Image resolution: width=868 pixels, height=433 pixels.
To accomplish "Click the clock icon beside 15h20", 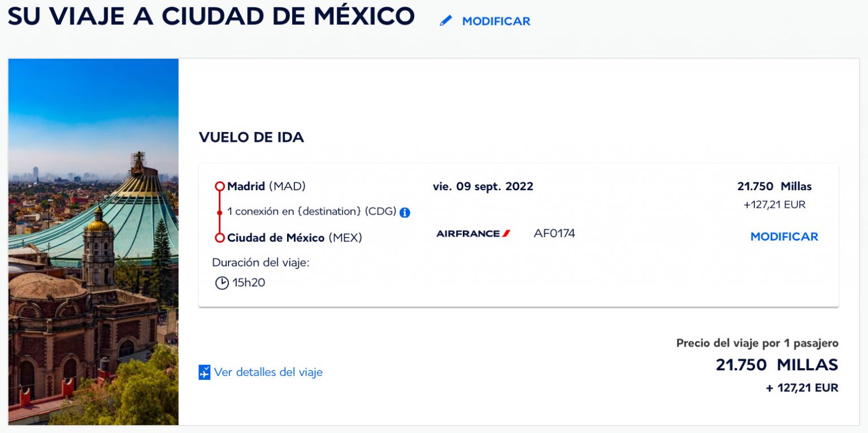I will (x=222, y=283).
